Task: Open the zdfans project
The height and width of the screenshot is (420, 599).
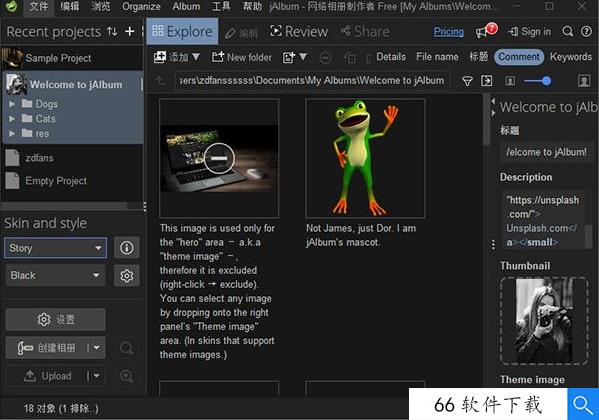Action: (72, 158)
